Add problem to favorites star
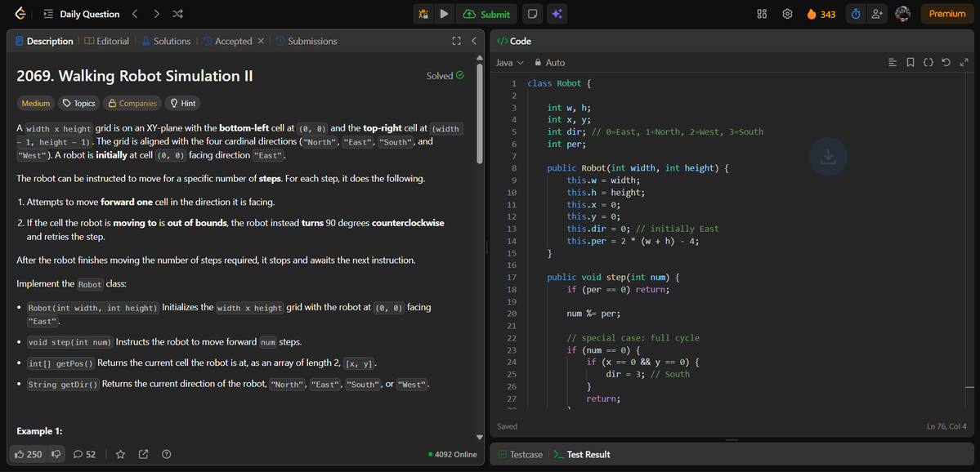 (x=121, y=454)
